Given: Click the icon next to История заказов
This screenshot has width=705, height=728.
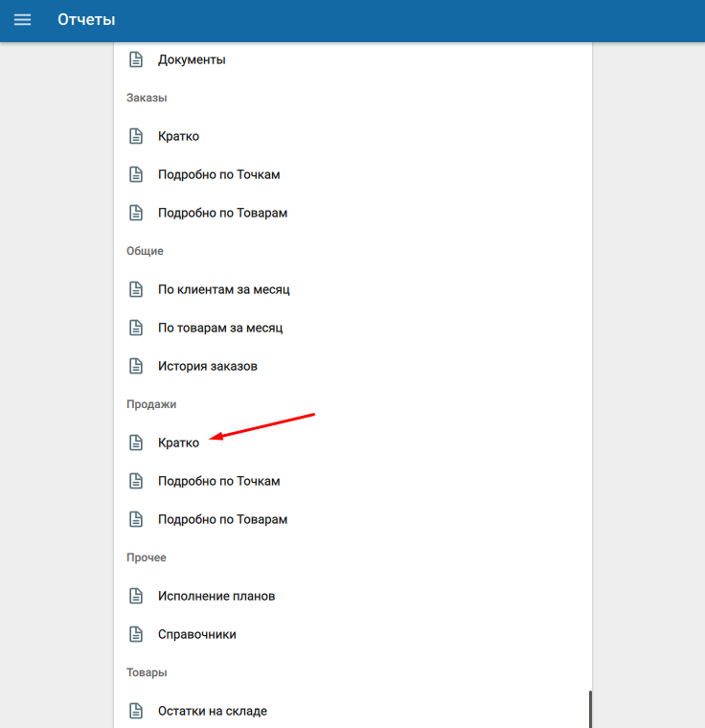Looking at the screenshot, I should 136,366.
